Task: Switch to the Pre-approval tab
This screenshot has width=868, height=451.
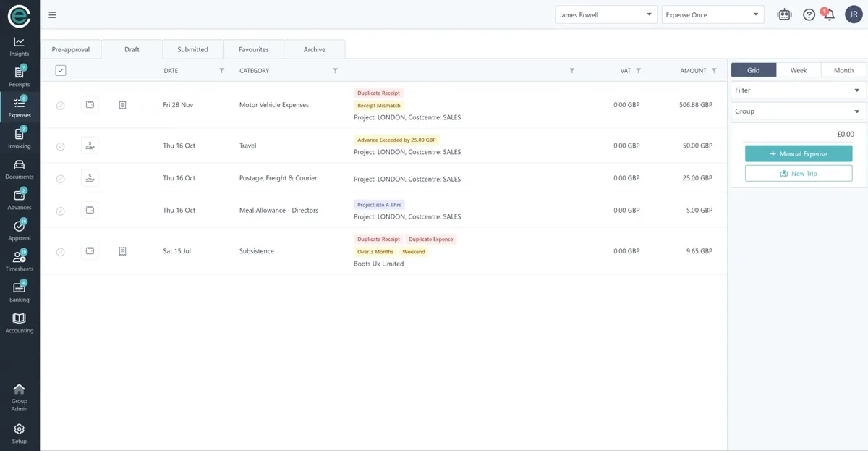Action: [x=71, y=49]
